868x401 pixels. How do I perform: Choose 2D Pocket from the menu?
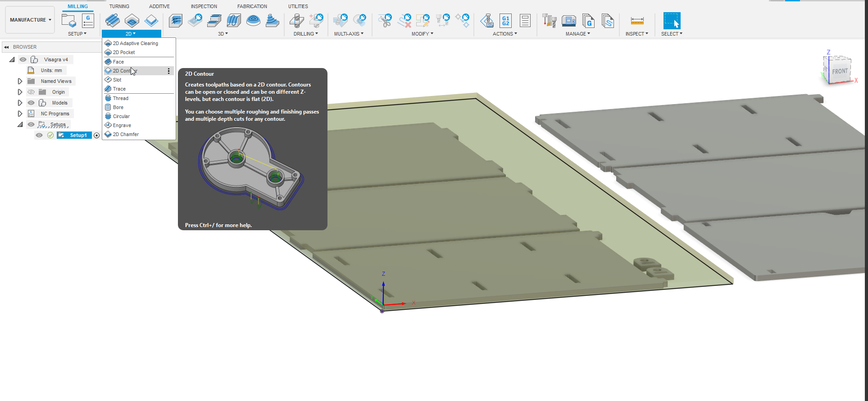coord(139,52)
